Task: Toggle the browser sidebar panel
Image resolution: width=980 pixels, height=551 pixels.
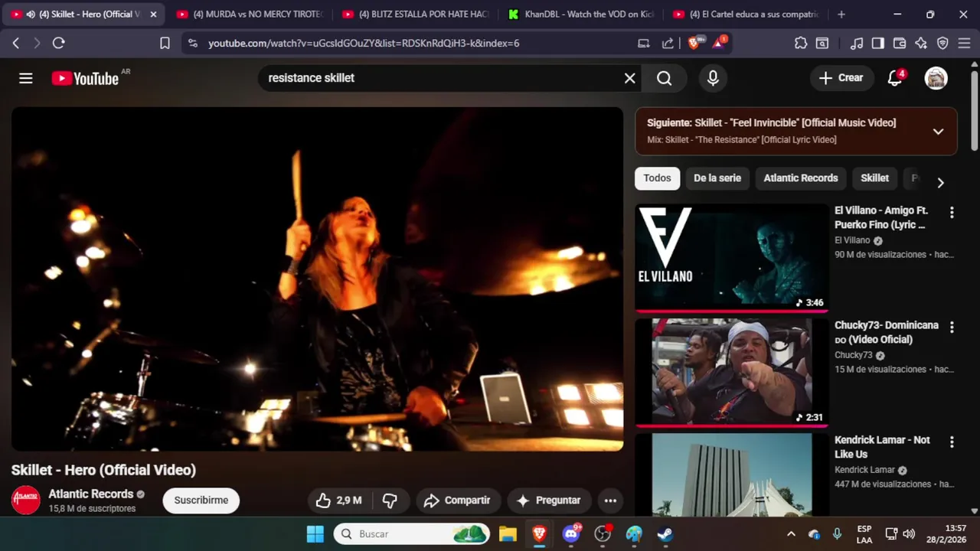Action: coord(878,44)
